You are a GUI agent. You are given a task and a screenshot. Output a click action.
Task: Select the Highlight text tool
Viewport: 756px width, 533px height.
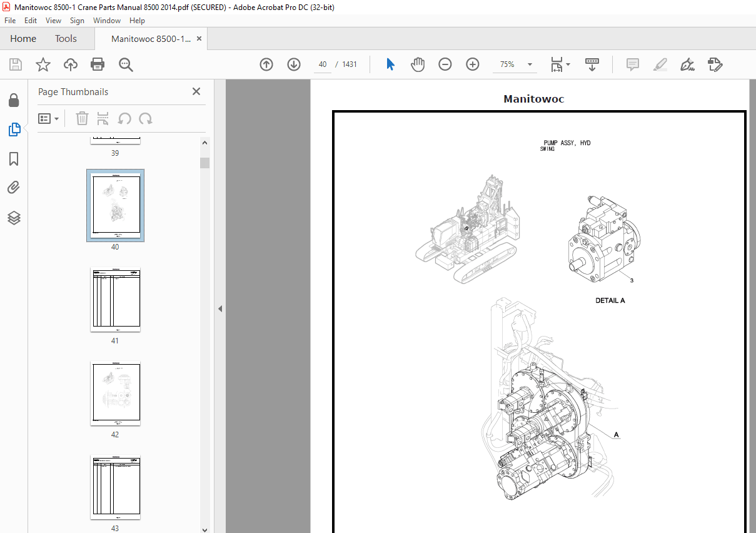660,64
